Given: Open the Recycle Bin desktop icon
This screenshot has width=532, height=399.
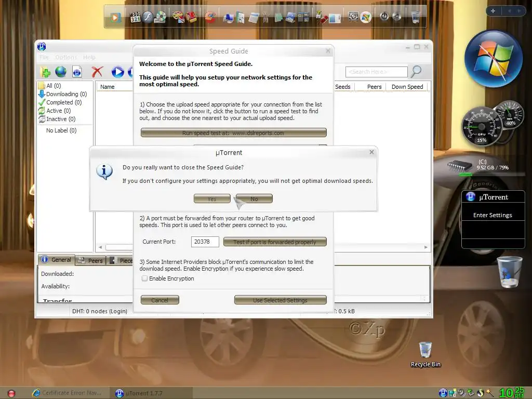Looking at the screenshot, I should (425, 354).
